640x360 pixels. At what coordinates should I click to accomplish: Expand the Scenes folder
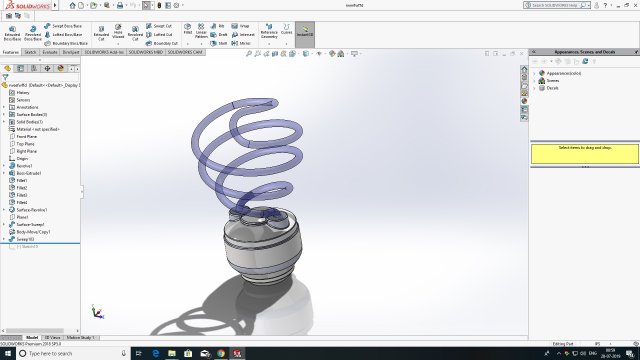[534, 81]
